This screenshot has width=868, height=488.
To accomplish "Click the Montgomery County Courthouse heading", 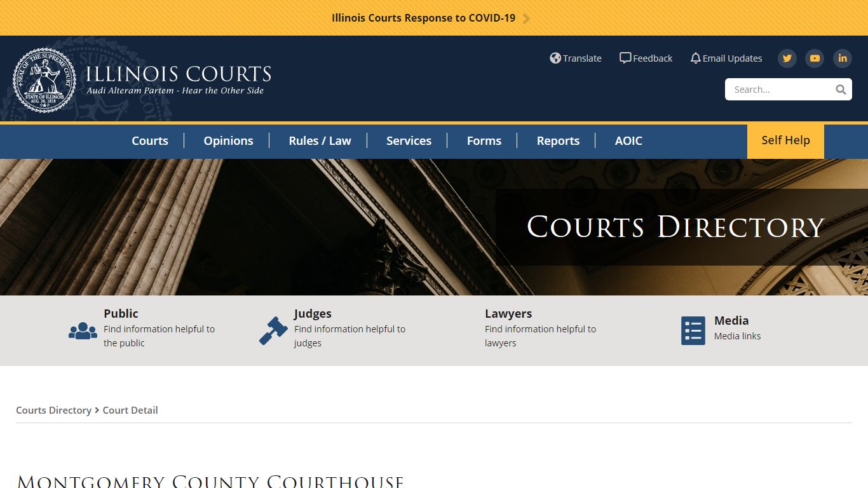I will pos(210,481).
